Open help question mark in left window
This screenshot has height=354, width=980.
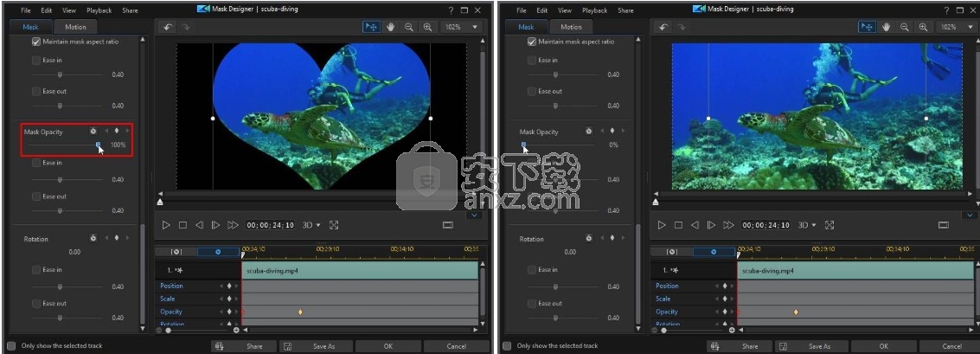click(451, 10)
